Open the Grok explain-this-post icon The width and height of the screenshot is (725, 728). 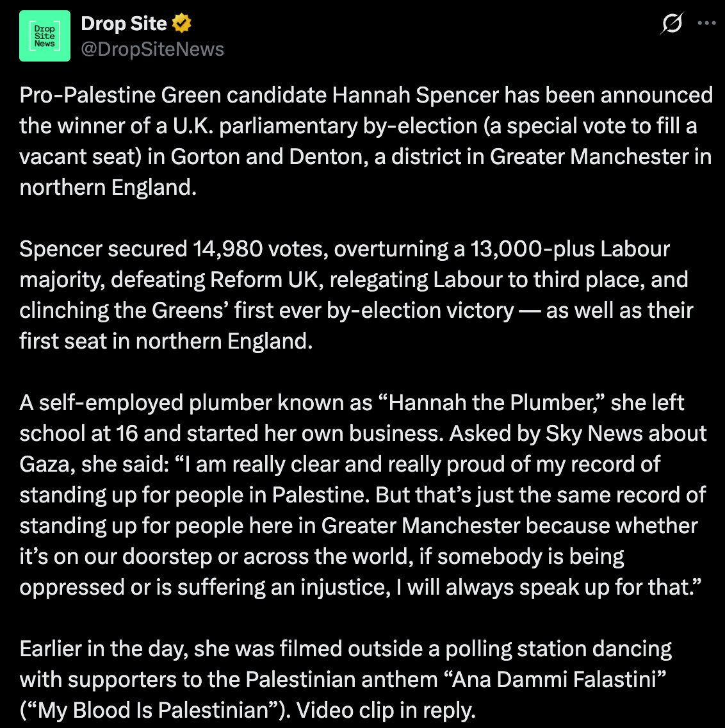pyautogui.click(x=672, y=24)
